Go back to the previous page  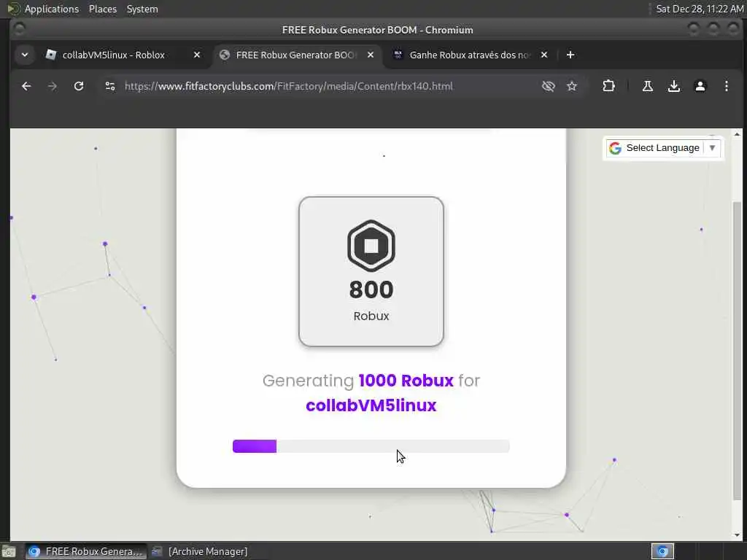tap(26, 86)
